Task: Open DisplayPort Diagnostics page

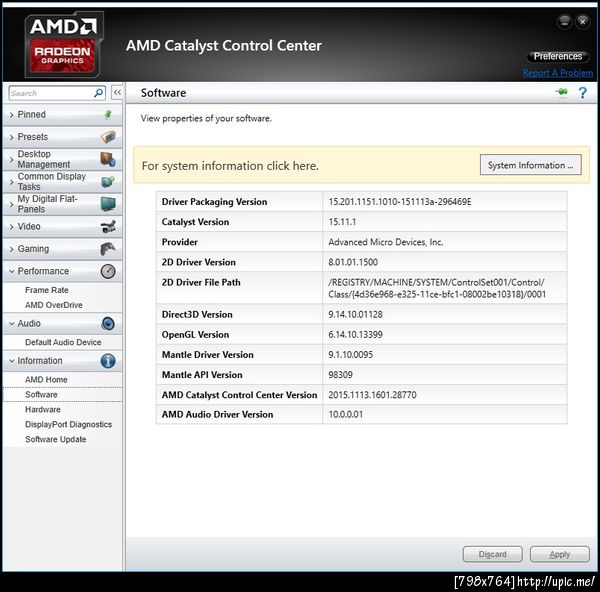Action: (68, 424)
